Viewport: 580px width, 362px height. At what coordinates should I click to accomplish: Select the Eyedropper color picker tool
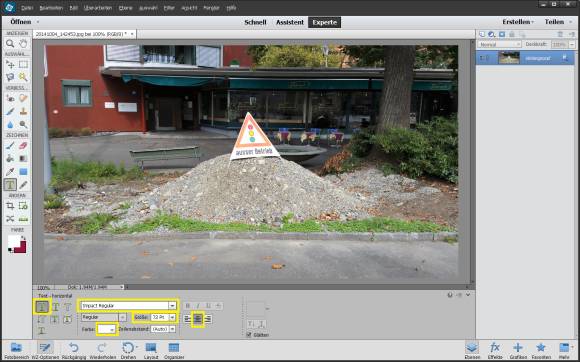tap(10, 172)
